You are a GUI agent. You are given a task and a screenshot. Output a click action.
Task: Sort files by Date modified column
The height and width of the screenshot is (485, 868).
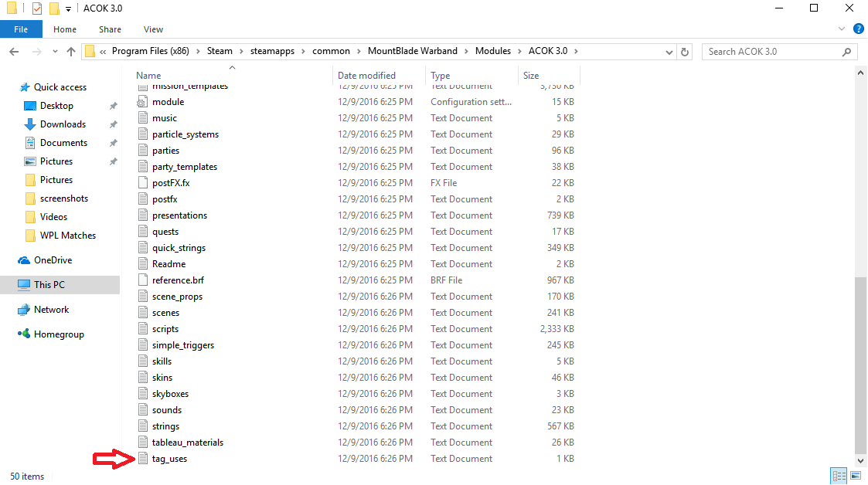[366, 75]
